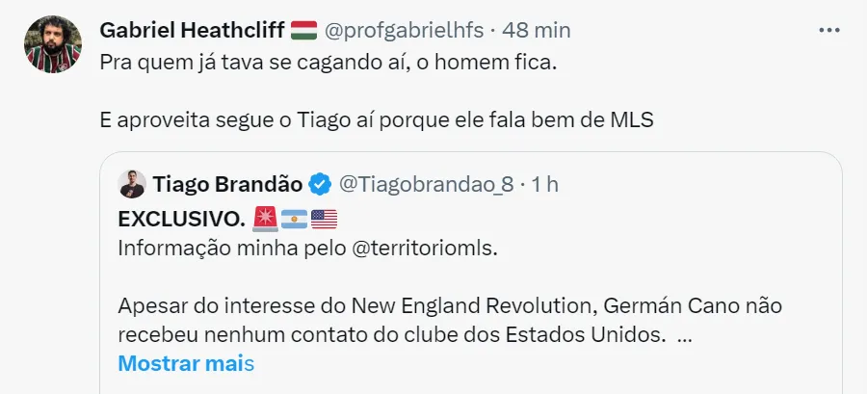Click Gabriel Heathcliff's profile avatar
The width and height of the screenshot is (868, 394).
pyautogui.click(x=51, y=45)
